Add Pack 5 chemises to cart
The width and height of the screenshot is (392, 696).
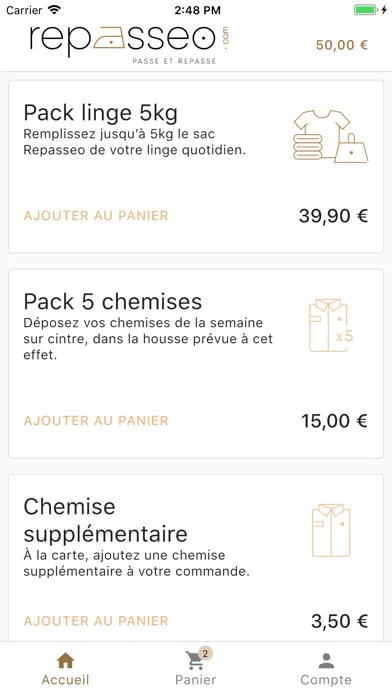point(96,421)
